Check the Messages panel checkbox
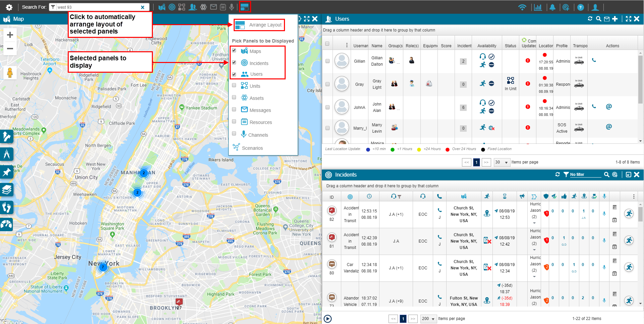Image resolution: width=644 pixels, height=324 pixels. point(234,110)
